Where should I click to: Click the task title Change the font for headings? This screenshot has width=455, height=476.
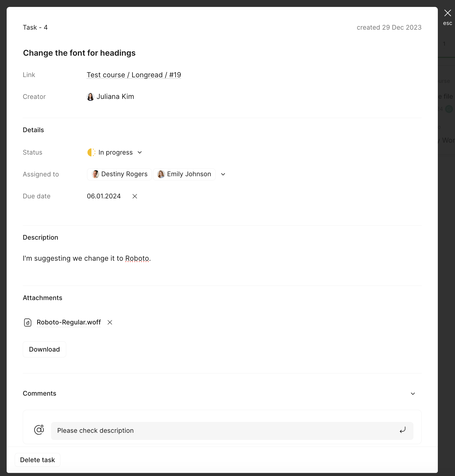pyautogui.click(x=79, y=53)
